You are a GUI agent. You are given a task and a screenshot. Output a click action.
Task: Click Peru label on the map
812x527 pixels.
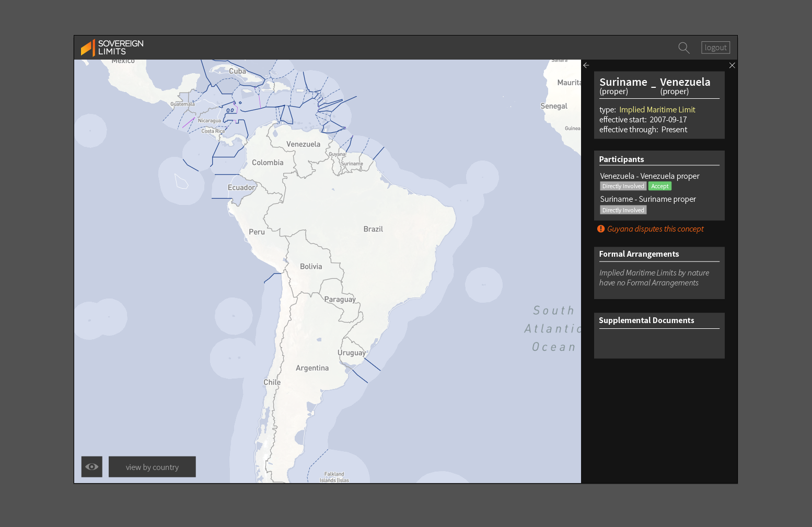pyautogui.click(x=257, y=232)
